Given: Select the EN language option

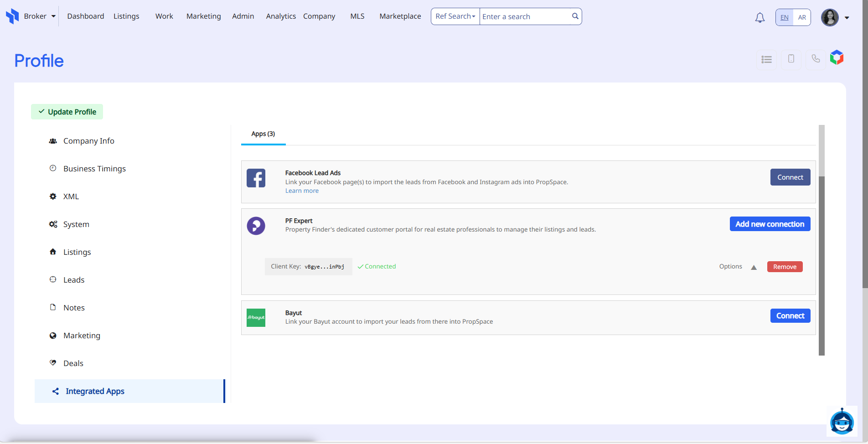Looking at the screenshot, I should click(784, 18).
